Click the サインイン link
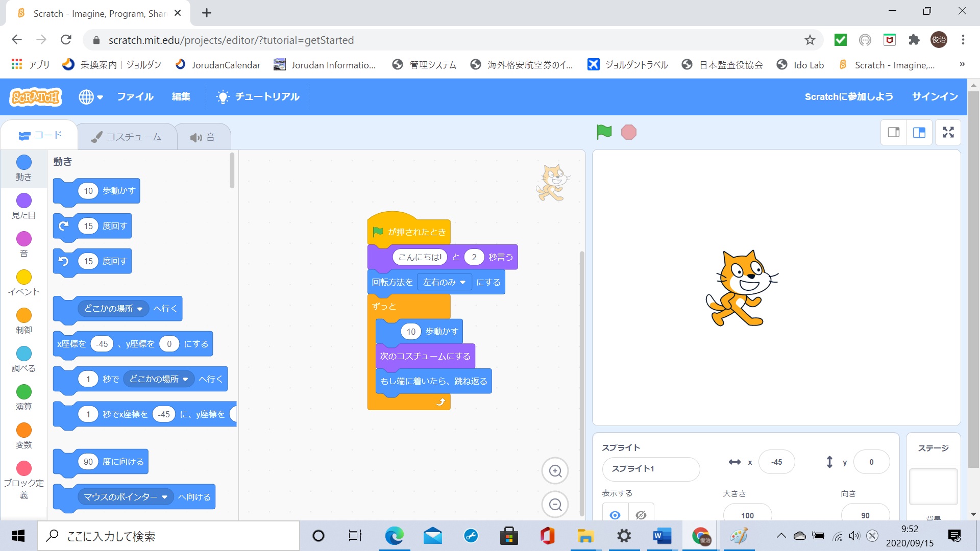 click(x=935, y=96)
